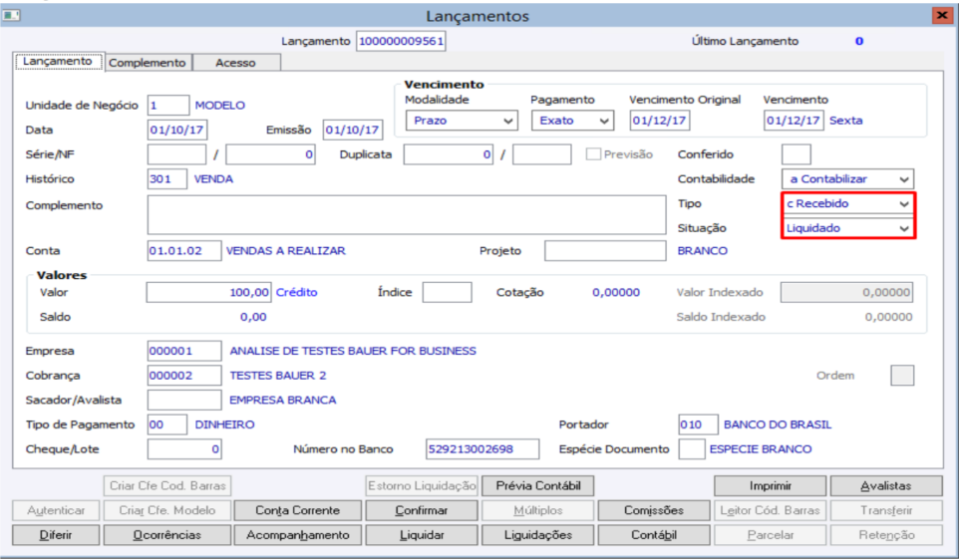Open Avalistas
Screen dimensions: 959x560
point(886,486)
